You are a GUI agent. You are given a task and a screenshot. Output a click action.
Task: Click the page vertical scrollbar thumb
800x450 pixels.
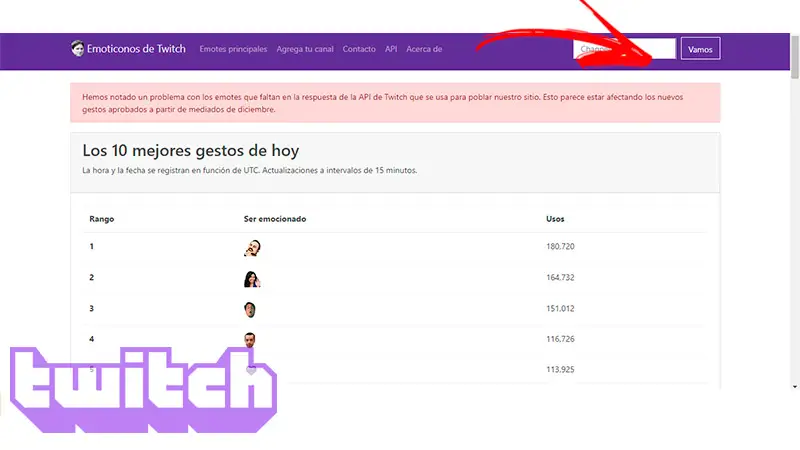[795, 56]
